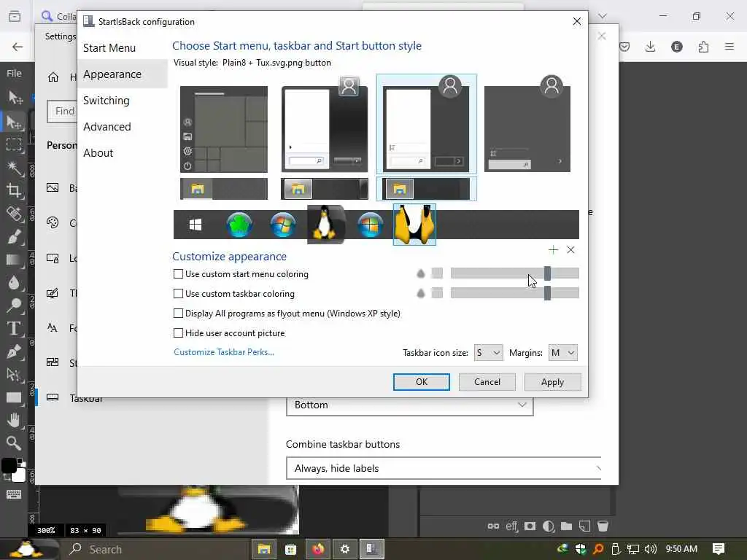
Task: Click the Tux start button on taskbar
Action: (x=28, y=548)
